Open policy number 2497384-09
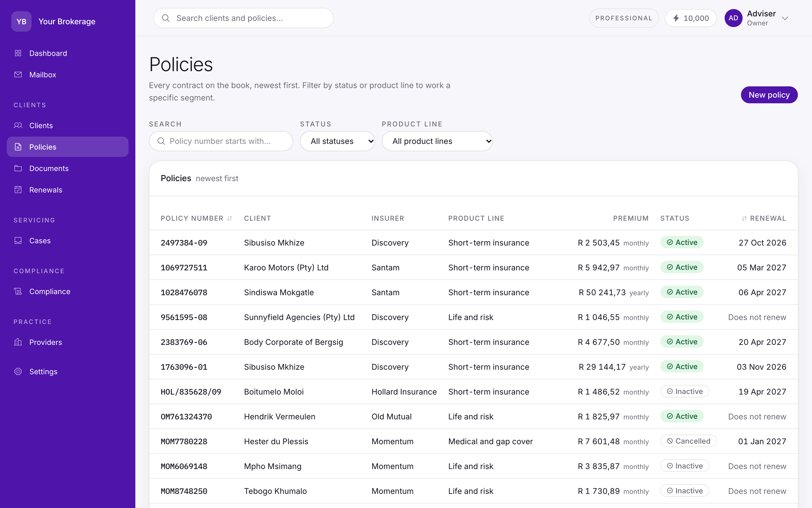 click(184, 243)
